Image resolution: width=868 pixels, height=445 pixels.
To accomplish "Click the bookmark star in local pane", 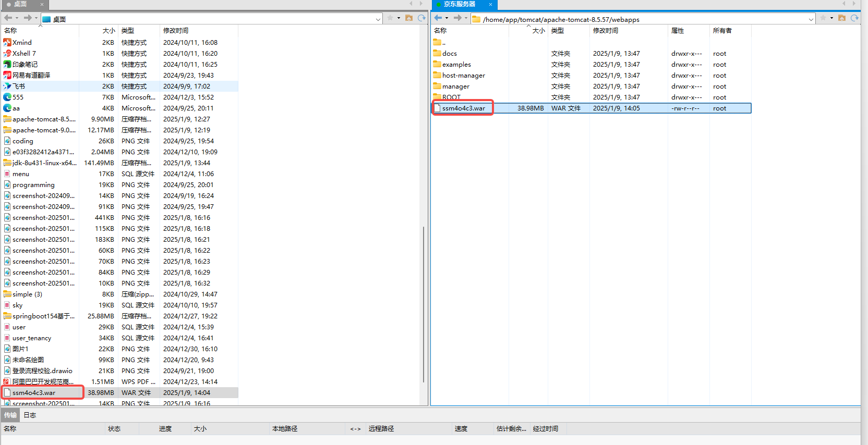I will click(390, 18).
